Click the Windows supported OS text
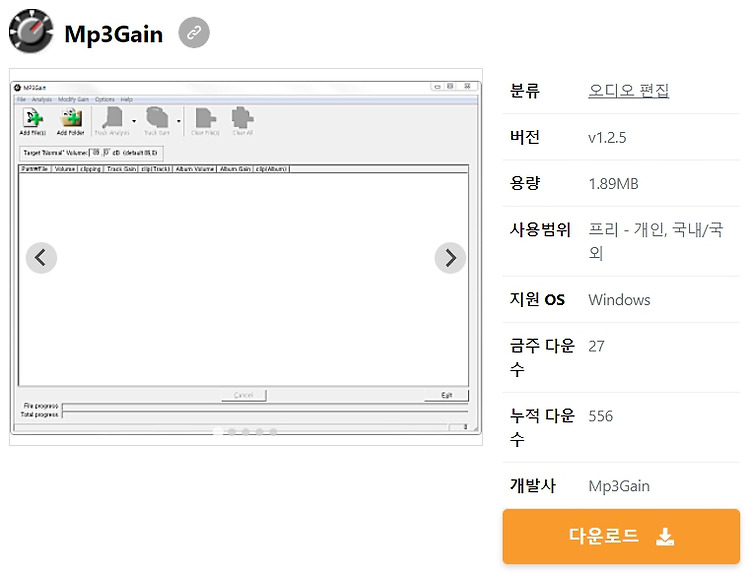The image size is (750, 574). 619,300
